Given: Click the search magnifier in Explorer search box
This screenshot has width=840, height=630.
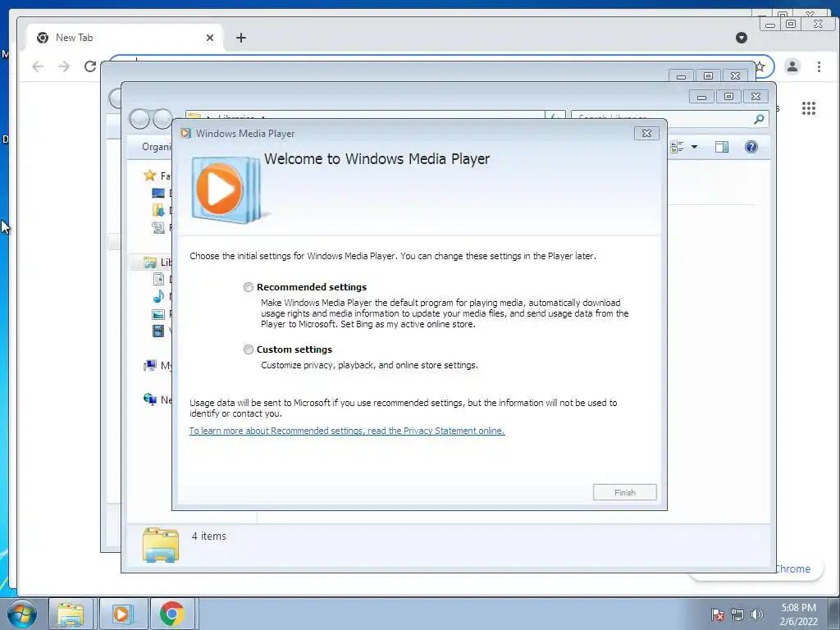Looking at the screenshot, I should [x=759, y=119].
